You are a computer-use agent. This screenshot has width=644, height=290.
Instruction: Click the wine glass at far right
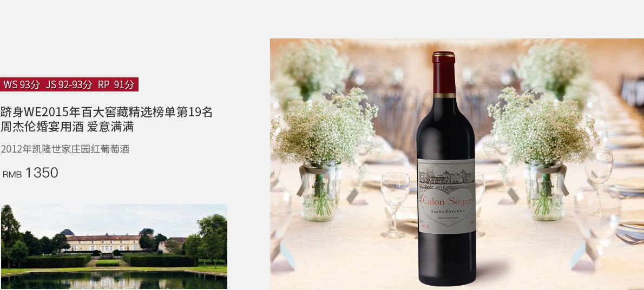coord(599,176)
